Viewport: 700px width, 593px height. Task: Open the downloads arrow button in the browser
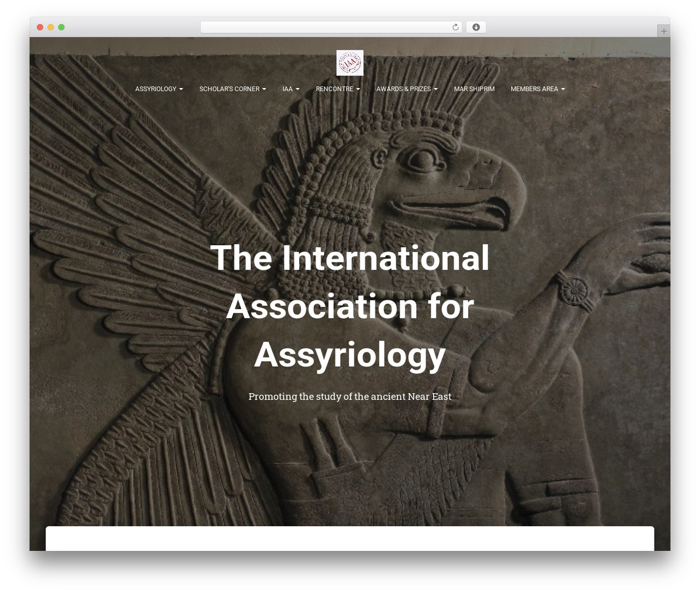click(x=476, y=27)
